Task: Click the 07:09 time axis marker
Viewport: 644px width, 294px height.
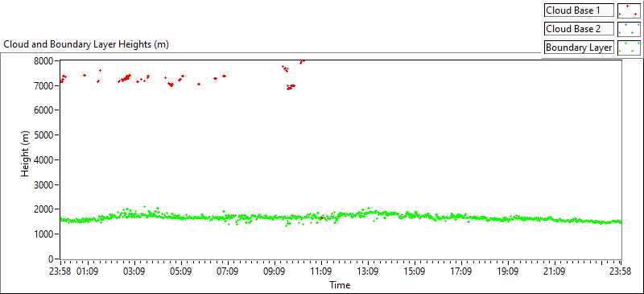Action: [x=228, y=271]
